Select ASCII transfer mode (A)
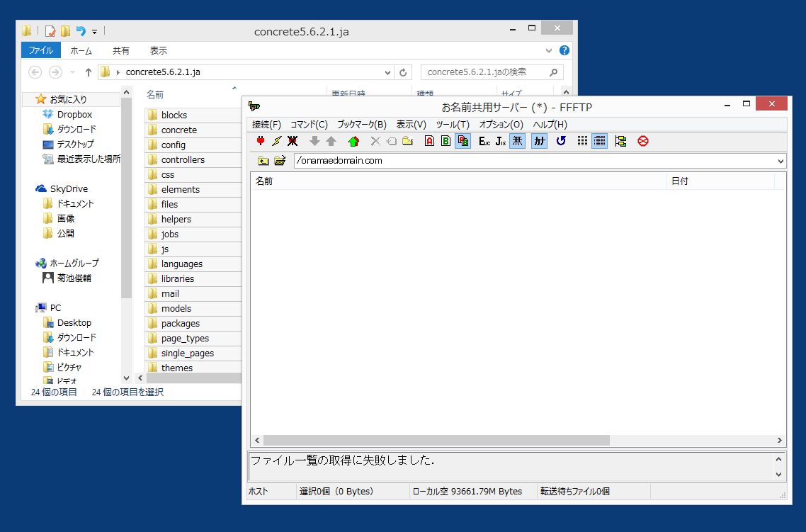 (x=429, y=141)
